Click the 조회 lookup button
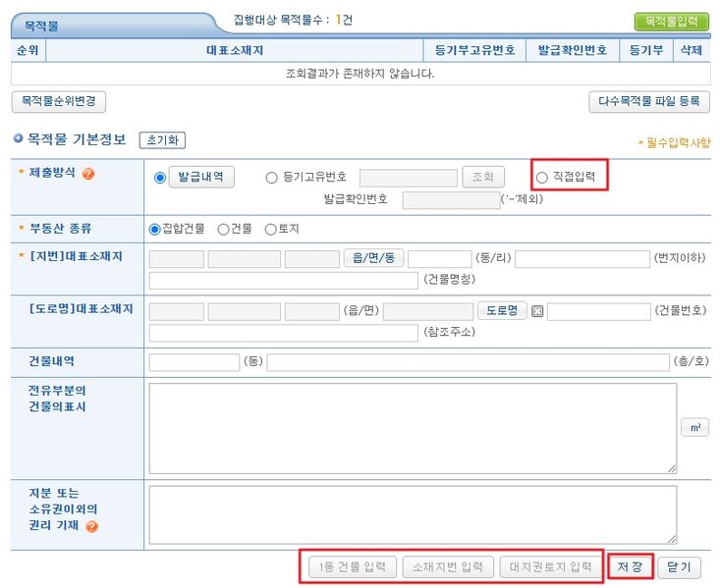This screenshot has height=588, width=720. click(x=483, y=177)
